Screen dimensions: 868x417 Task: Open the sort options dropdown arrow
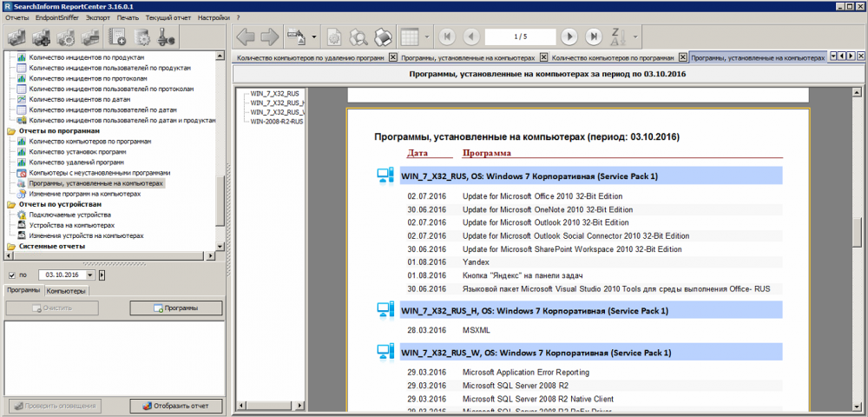(635, 37)
